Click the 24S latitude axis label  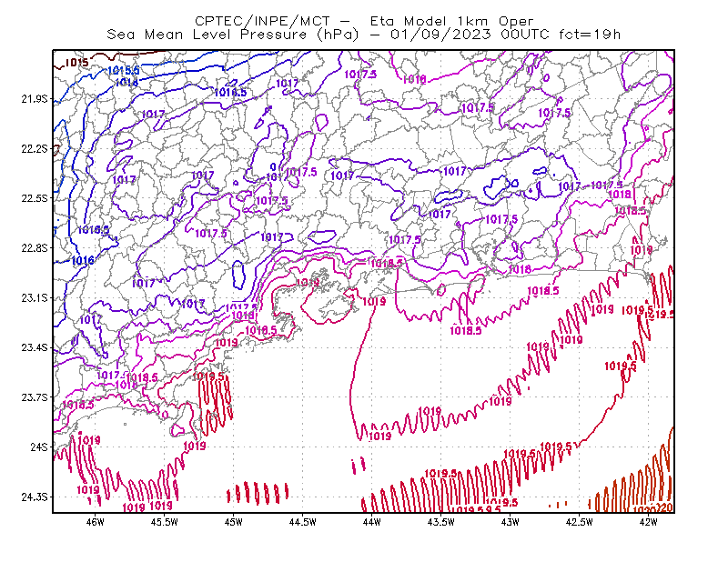39,447
